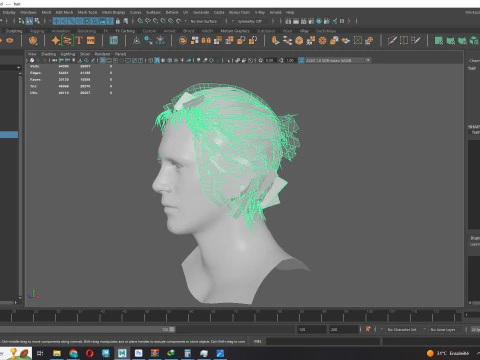Open the viewport Renderer menu
Screen dimensions: 480x360
coord(102,54)
